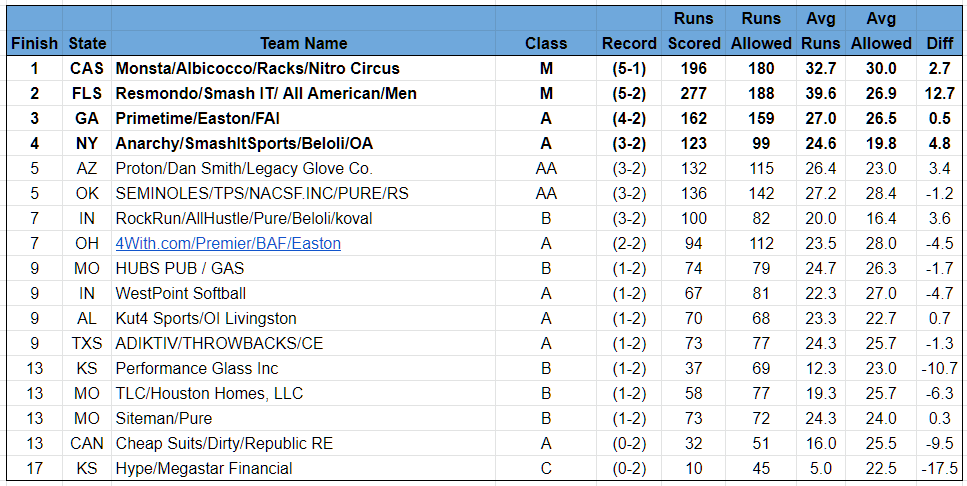
Task: Click the Siteman/Pure team cell
Action: click(x=303, y=418)
